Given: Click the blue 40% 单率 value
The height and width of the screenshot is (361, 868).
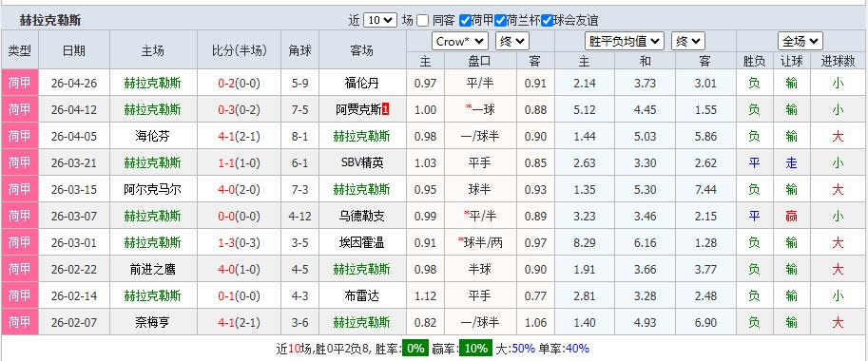Looking at the screenshot, I should point(577,349).
